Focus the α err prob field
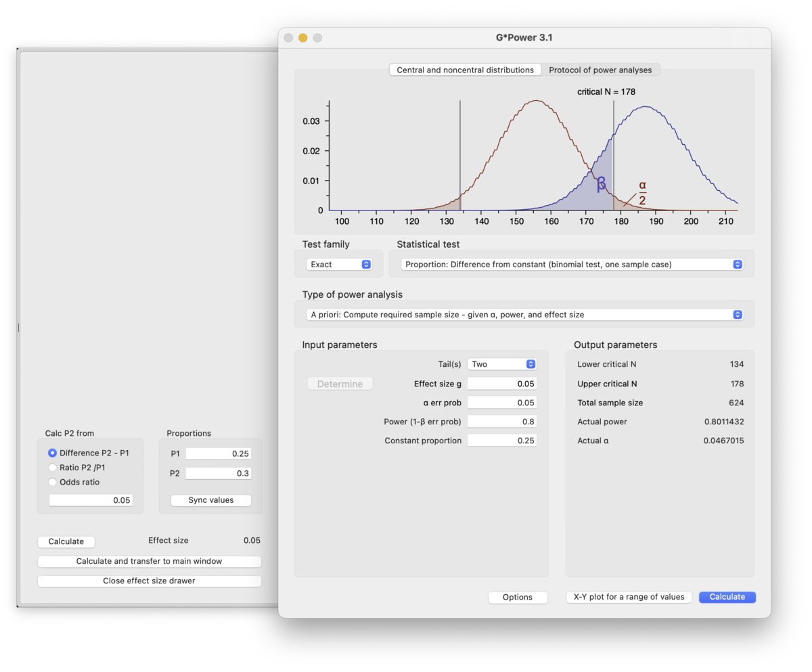 coord(502,403)
